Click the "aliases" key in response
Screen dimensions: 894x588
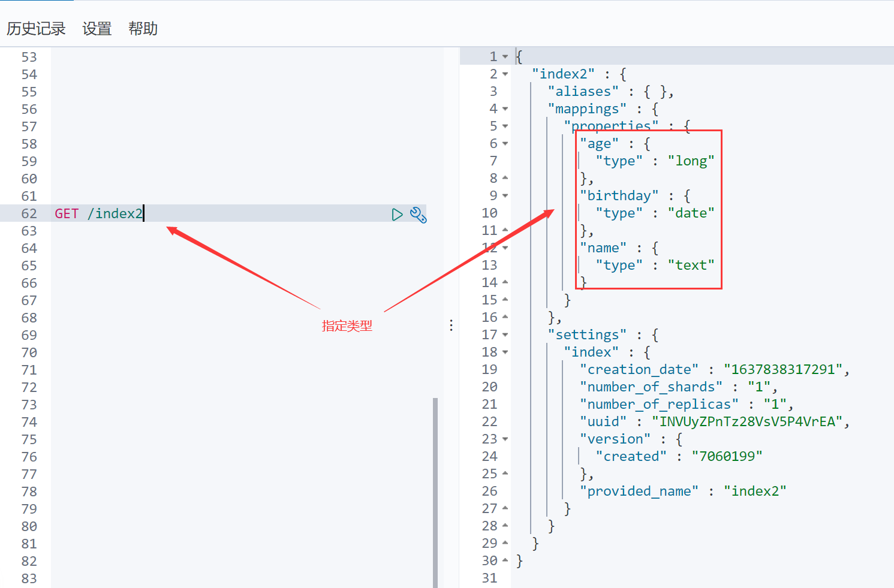583,92
